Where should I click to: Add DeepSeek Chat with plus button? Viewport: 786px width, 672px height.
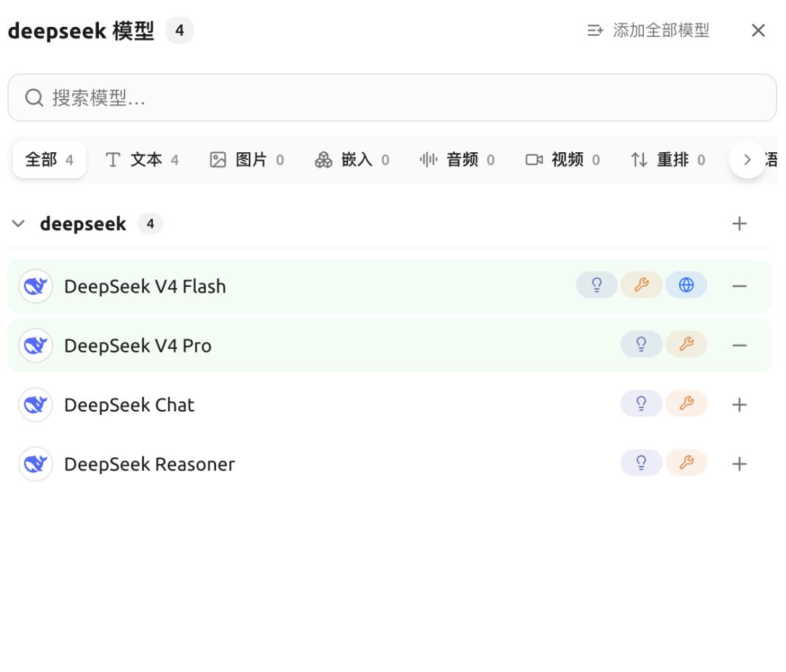point(739,405)
